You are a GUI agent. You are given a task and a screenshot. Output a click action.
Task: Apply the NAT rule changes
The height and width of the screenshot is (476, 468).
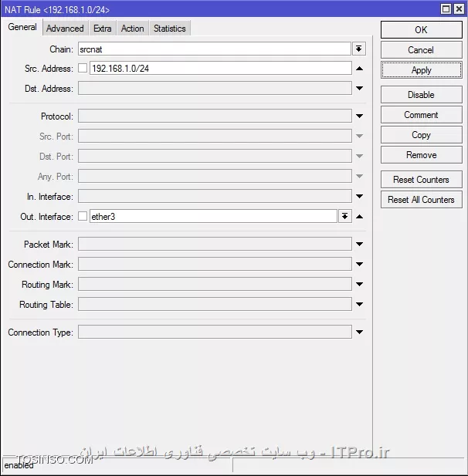point(421,70)
